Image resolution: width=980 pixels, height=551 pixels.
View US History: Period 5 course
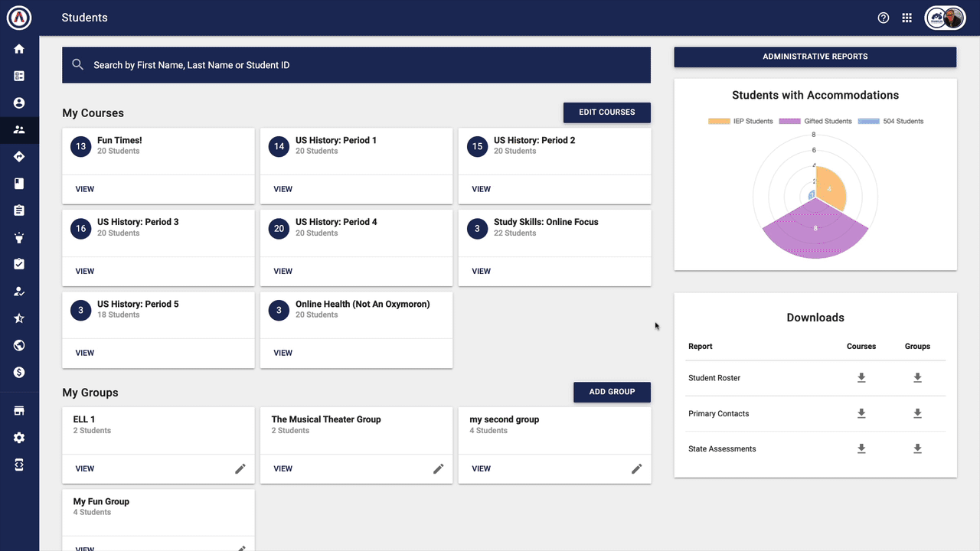(x=85, y=353)
